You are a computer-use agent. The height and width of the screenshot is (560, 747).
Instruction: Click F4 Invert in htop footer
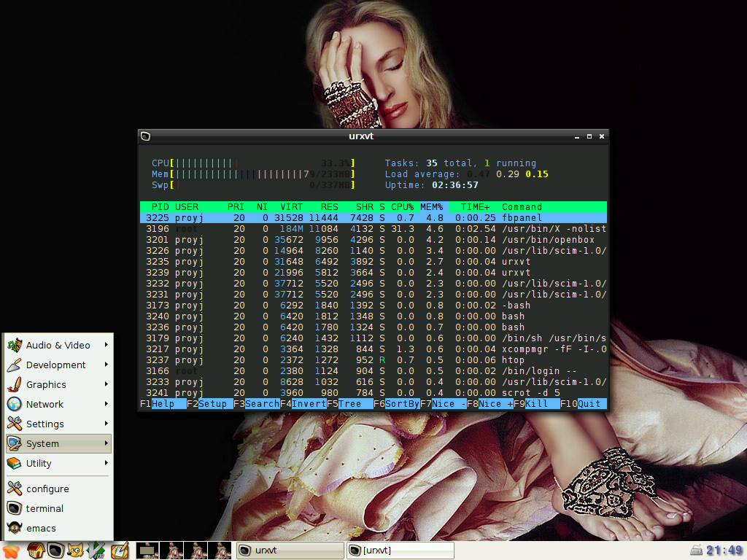point(303,404)
